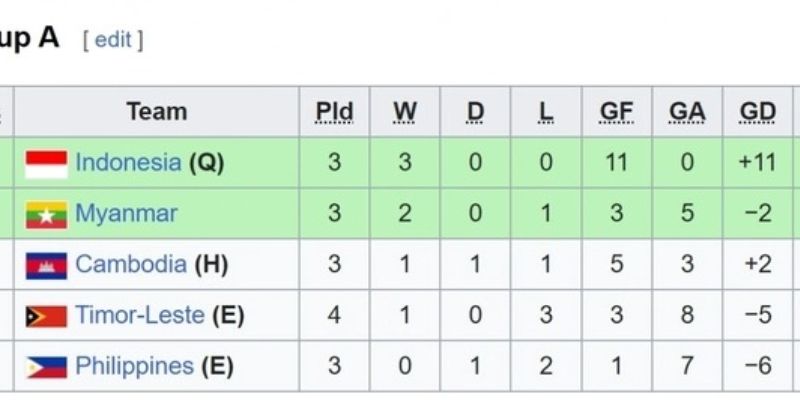Click the W column header
800x400 pixels.
[x=405, y=111]
